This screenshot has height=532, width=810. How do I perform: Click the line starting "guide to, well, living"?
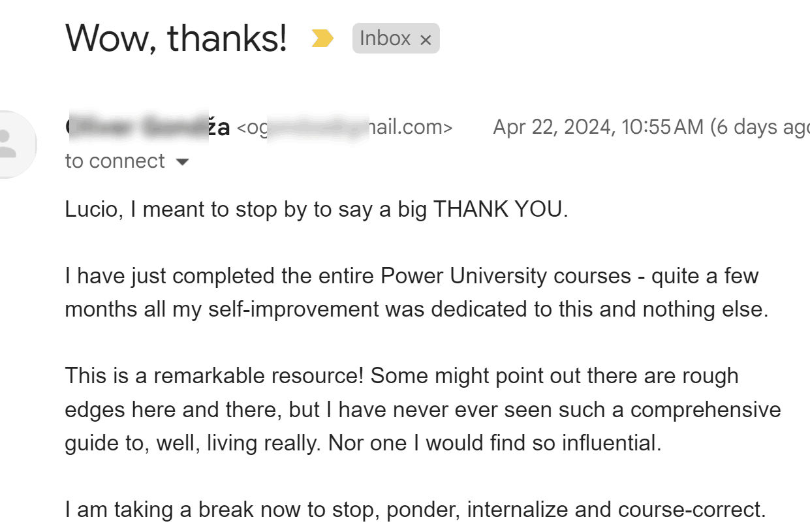pos(363,443)
